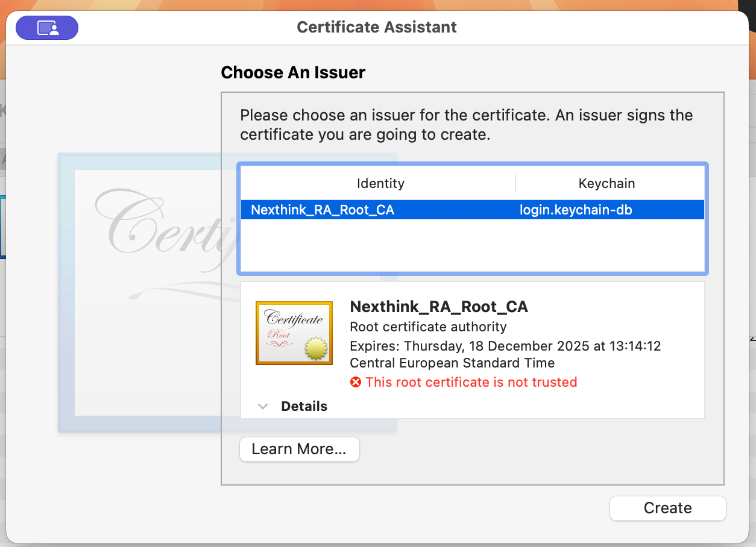Click the gold-framed root certificate icon
The height and width of the screenshot is (547, 756).
point(294,333)
